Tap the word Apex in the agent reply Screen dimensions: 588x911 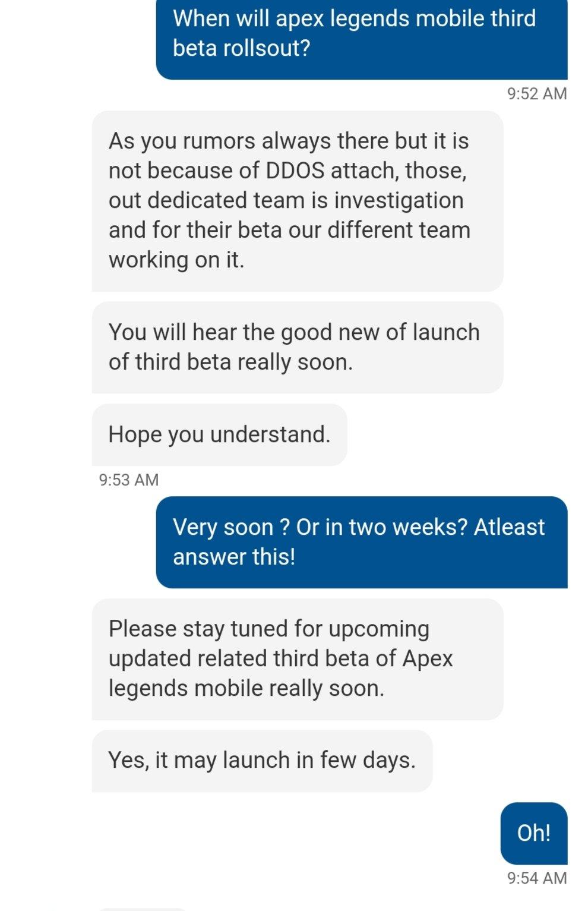pos(428,659)
